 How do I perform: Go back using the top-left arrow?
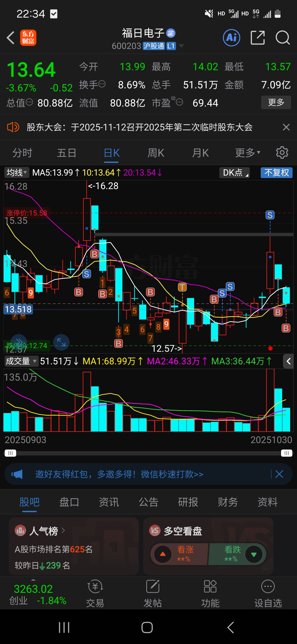coord(10,38)
